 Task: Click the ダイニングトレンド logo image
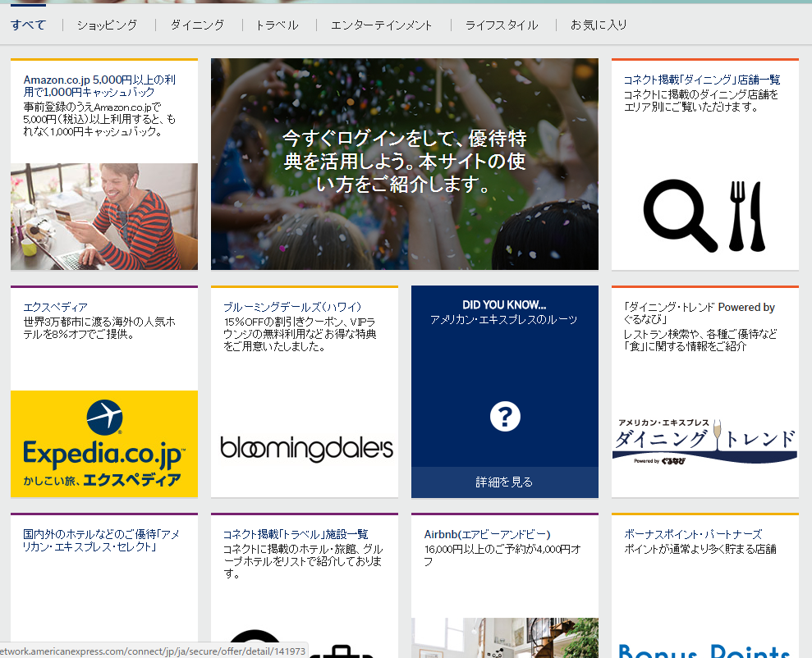click(704, 441)
